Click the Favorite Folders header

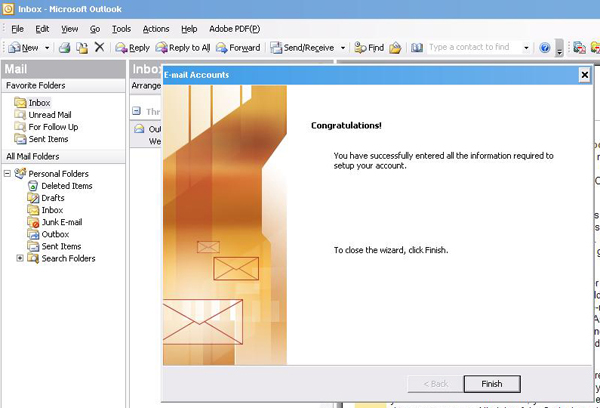pos(63,85)
